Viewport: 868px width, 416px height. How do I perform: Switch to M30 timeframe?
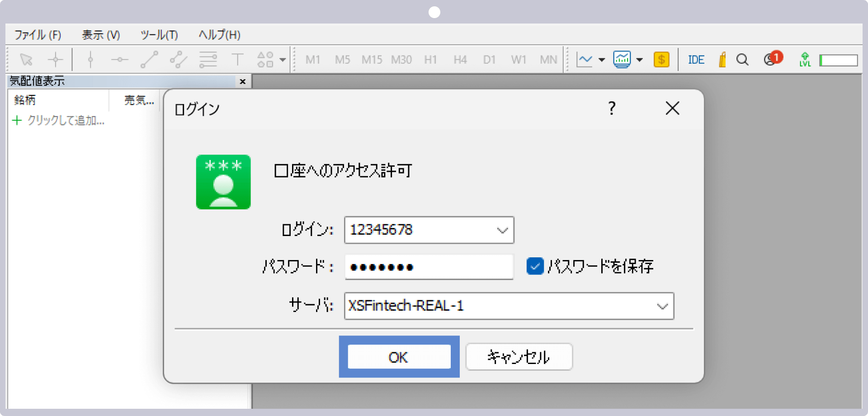point(401,60)
